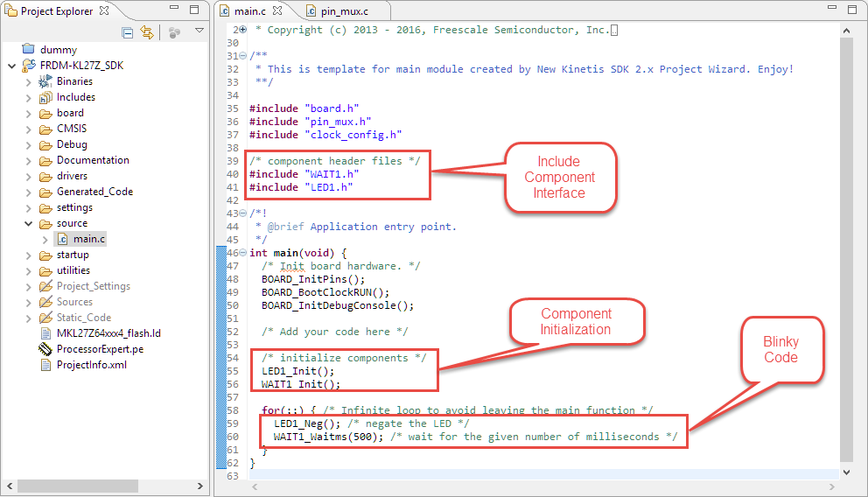The height and width of the screenshot is (497, 868).
Task: Fold the main function at line 46
Action: pyautogui.click(x=243, y=253)
